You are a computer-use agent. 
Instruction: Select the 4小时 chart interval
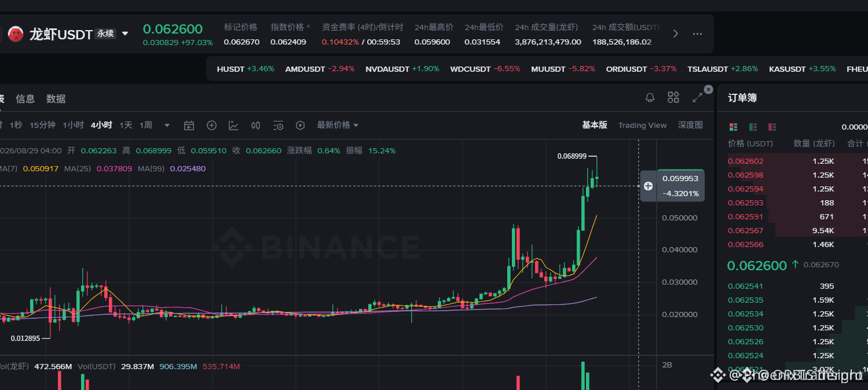101,125
